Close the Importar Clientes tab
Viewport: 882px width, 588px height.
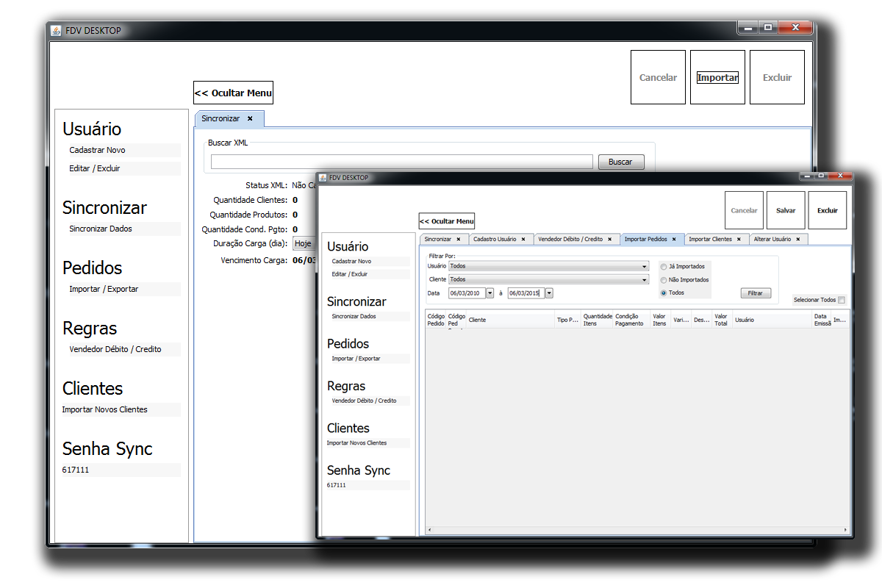739,240
